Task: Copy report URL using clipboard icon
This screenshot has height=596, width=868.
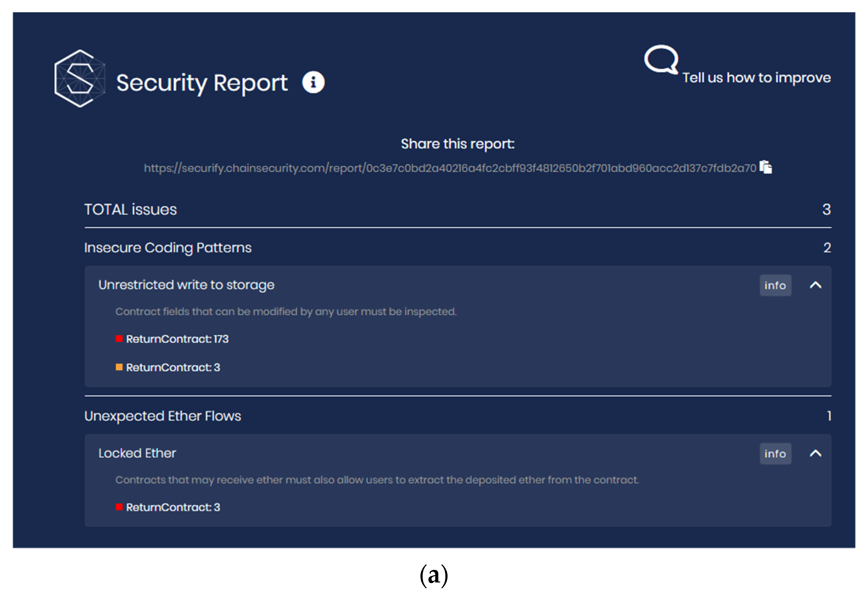Action: pos(766,167)
